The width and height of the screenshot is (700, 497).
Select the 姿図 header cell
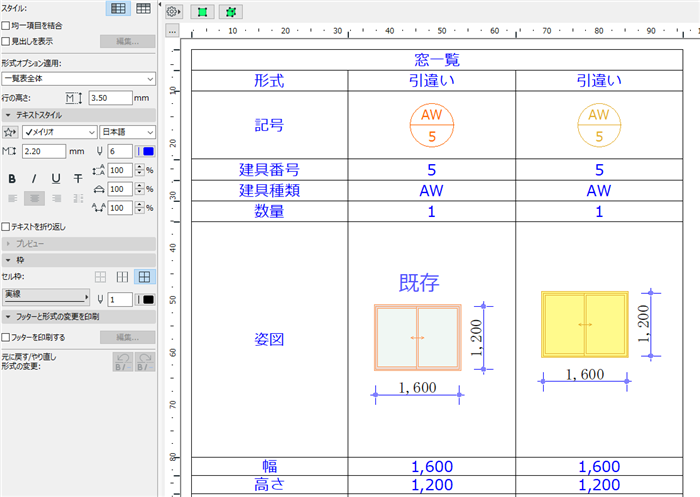(x=270, y=339)
